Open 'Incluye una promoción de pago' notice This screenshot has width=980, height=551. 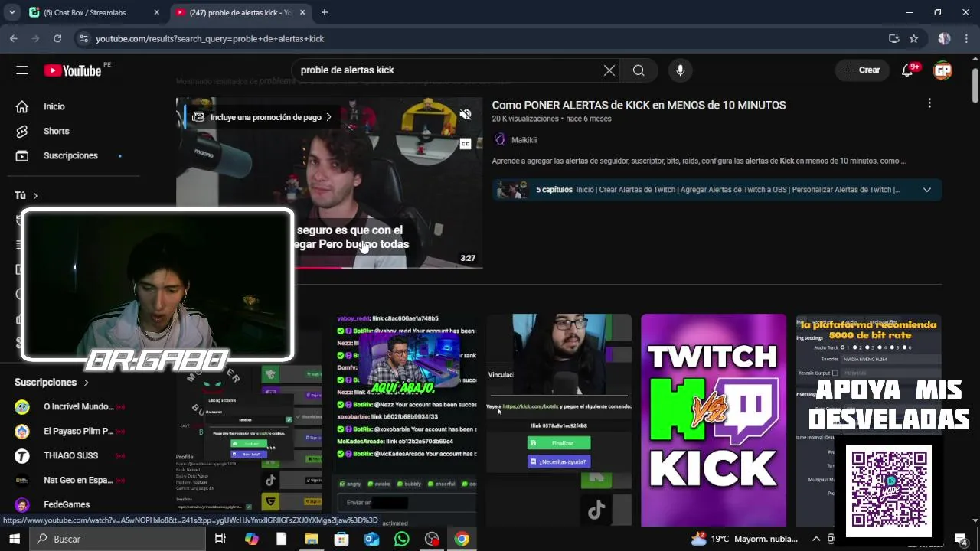coord(262,117)
